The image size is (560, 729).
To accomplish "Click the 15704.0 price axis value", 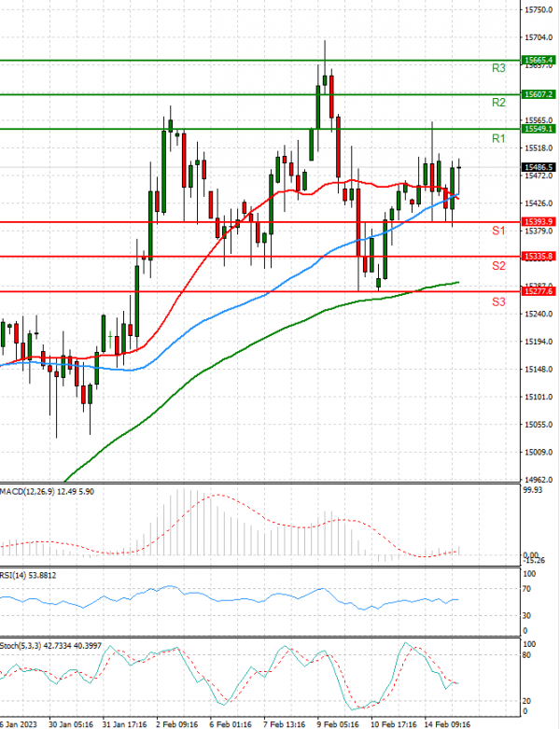I will pyautogui.click(x=539, y=37).
